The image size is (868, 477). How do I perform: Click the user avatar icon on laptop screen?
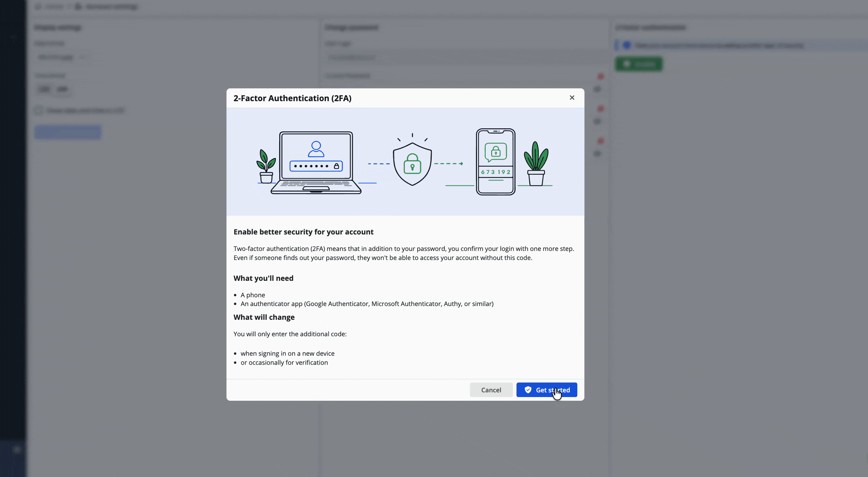pos(316,149)
